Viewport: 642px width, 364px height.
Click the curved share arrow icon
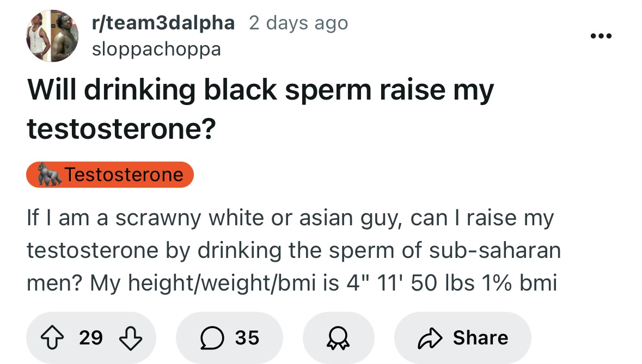pyautogui.click(x=430, y=338)
